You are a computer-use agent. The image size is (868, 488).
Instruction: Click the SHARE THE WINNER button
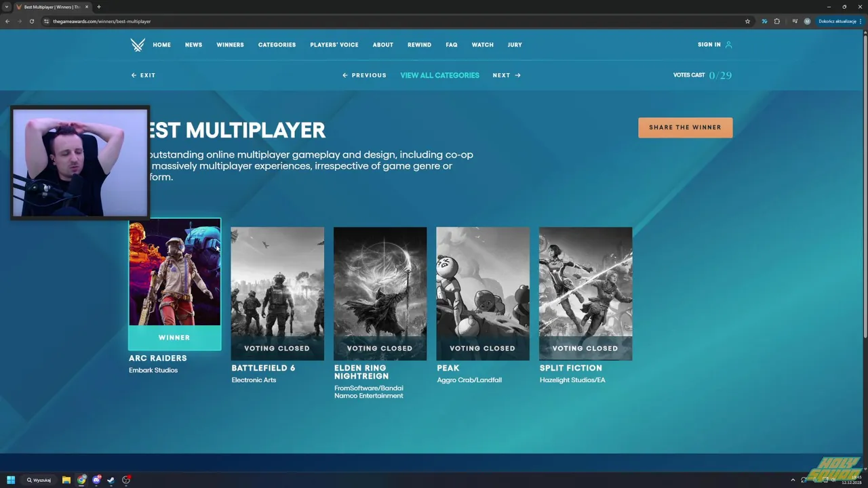(685, 127)
